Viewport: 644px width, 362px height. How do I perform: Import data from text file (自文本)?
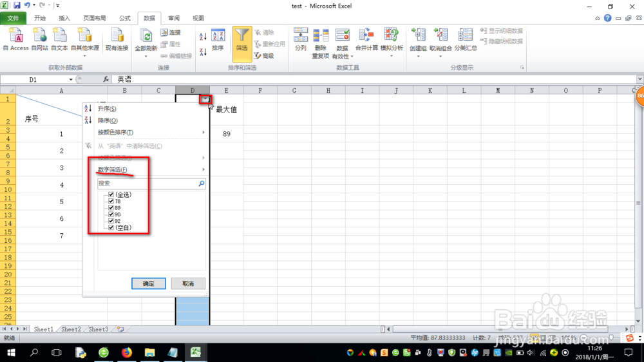click(59, 39)
